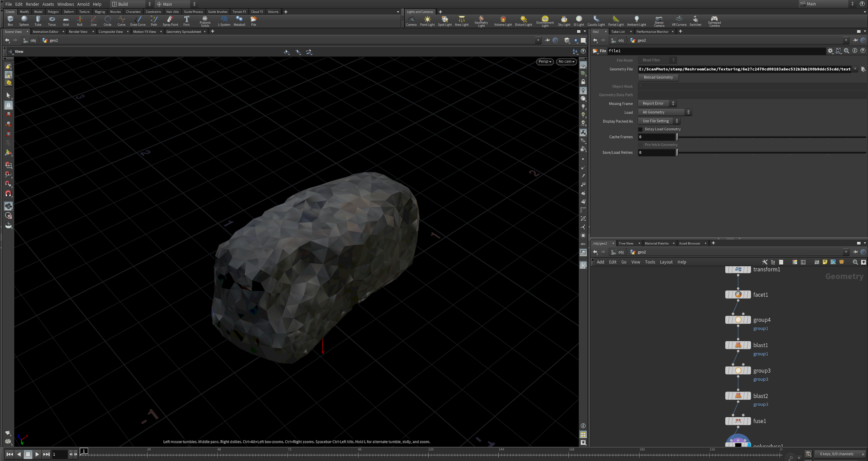Image resolution: width=868 pixels, height=461 pixels.
Task: Toggle Delay Load Geometry checkbox
Action: tap(640, 129)
